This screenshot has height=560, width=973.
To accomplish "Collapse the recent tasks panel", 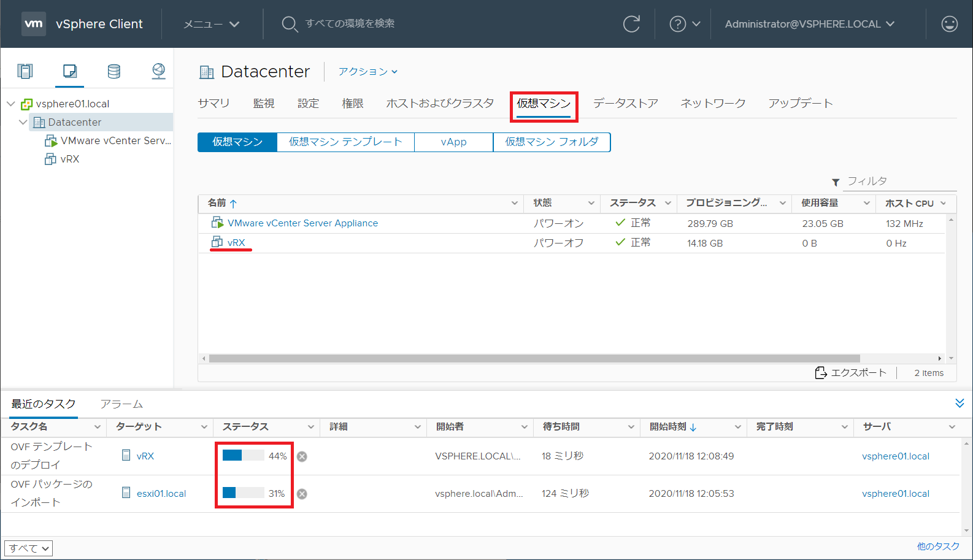I will pos(960,403).
